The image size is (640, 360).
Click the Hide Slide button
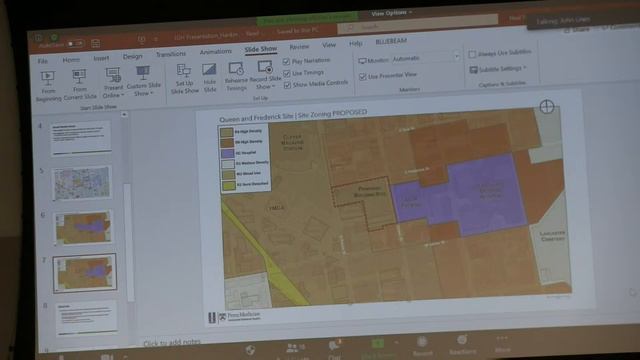click(209, 77)
